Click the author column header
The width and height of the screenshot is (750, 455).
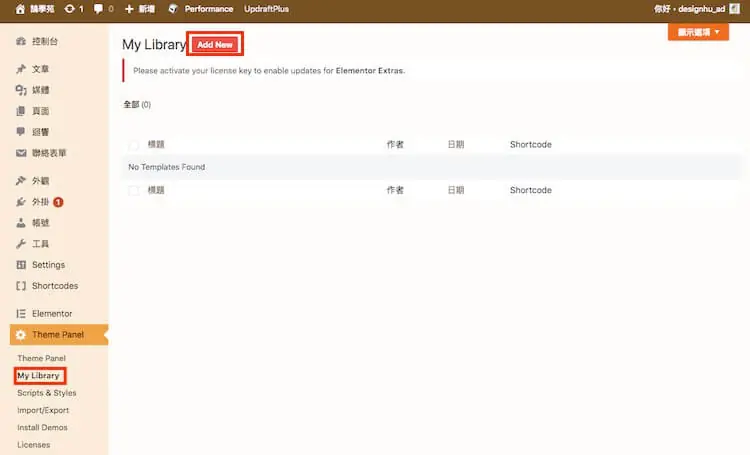395,144
